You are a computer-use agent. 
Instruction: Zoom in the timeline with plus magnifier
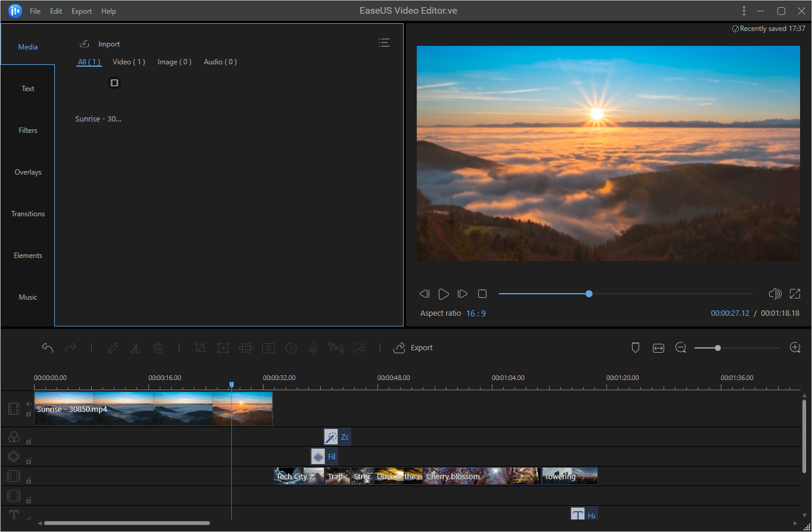click(x=795, y=348)
